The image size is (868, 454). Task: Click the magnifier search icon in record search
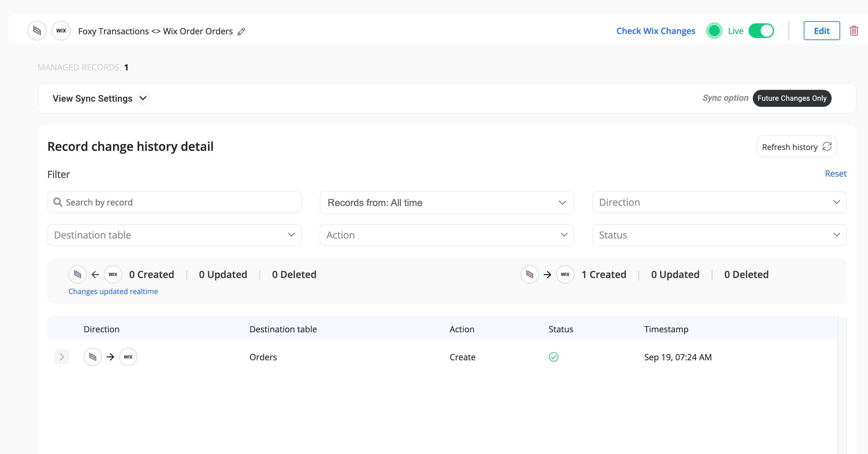[x=58, y=202]
